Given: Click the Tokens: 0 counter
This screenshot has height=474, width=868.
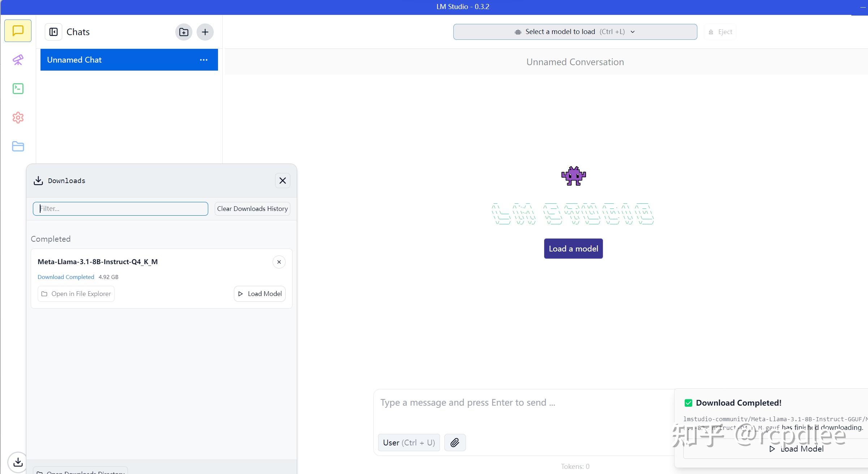Looking at the screenshot, I should pos(575,466).
